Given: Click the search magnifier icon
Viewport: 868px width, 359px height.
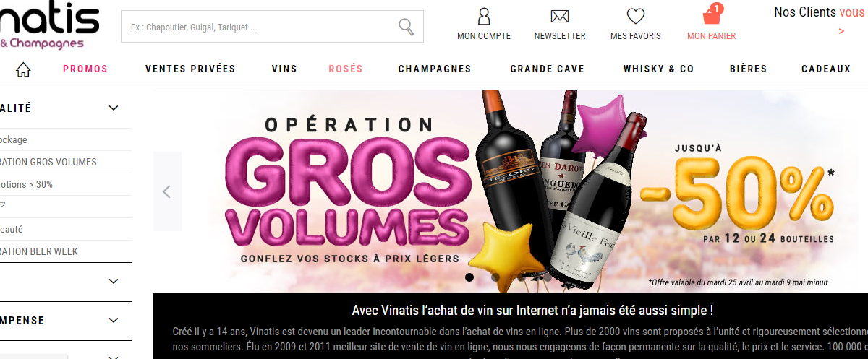Looking at the screenshot, I should click(x=407, y=27).
